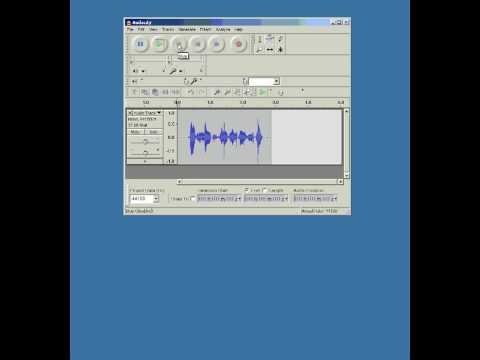Click the Audio Position time field
Image resolution: width=480 pixels, height=360 pixels.
[x=315, y=199]
